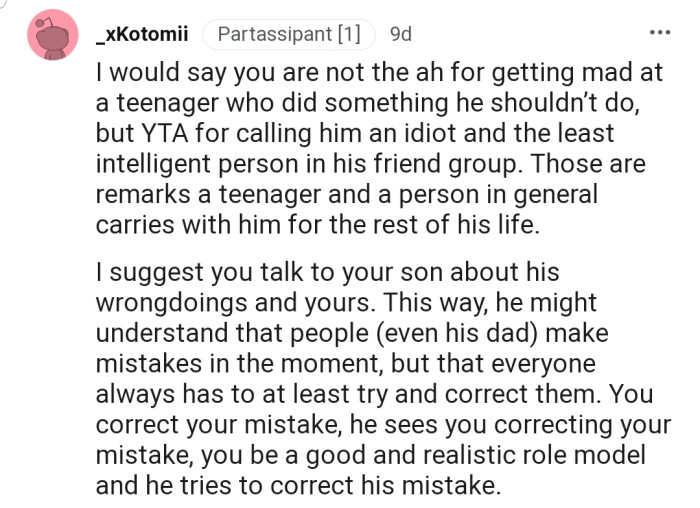
Task: Click the line ending "correct his mistake."
Action: (x=297, y=486)
